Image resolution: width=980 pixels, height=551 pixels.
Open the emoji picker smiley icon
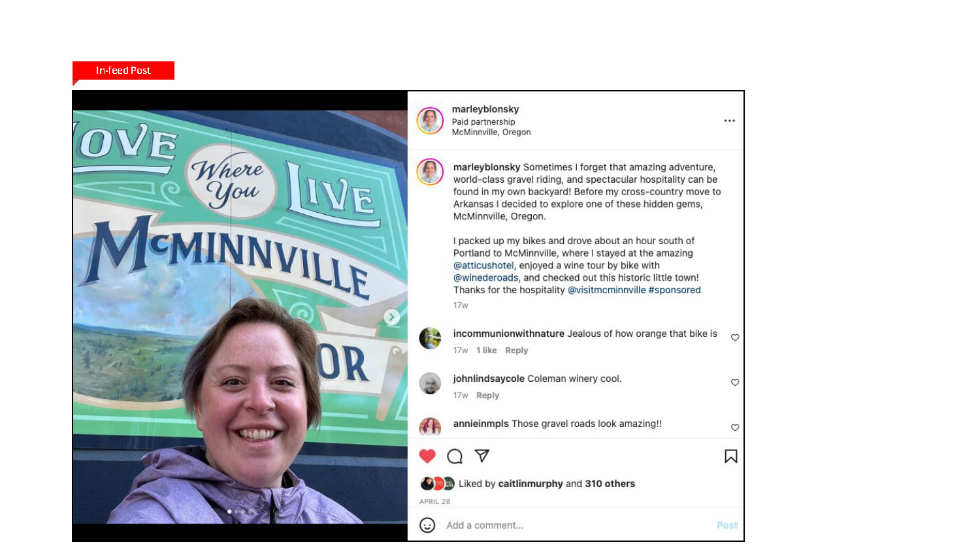[427, 525]
